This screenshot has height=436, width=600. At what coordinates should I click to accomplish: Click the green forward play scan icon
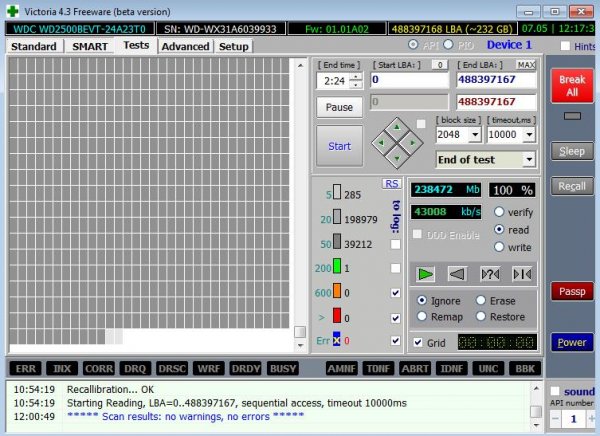click(427, 273)
